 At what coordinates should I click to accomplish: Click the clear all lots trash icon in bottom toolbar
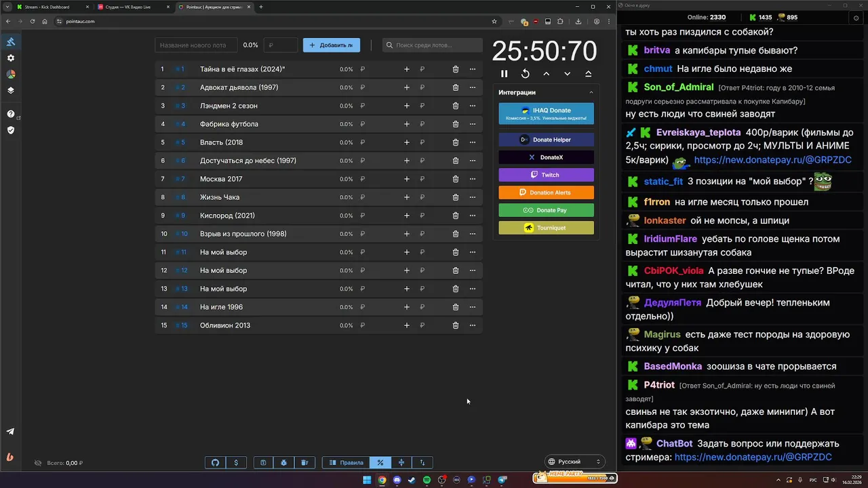pyautogui.click(x=304, y=462)
